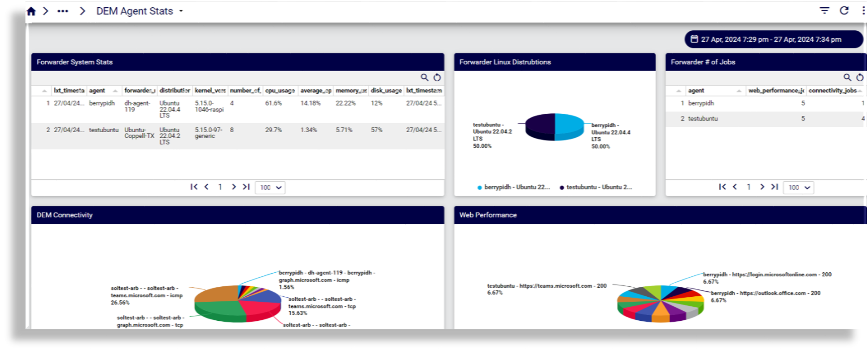Click the 5.15.0-97-generic kernel cell
The width and height of the screenshot is (868, 352).
point(208,133)
